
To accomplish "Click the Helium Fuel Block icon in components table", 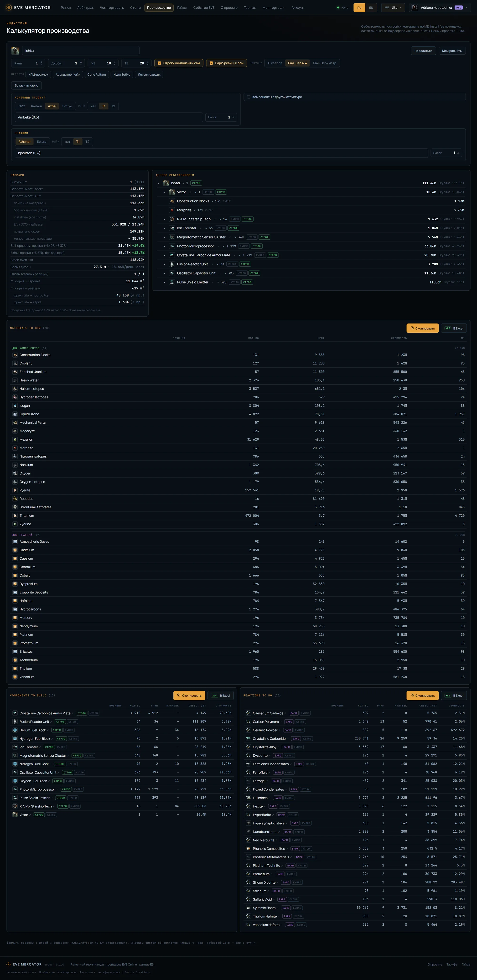I will 15,730.
